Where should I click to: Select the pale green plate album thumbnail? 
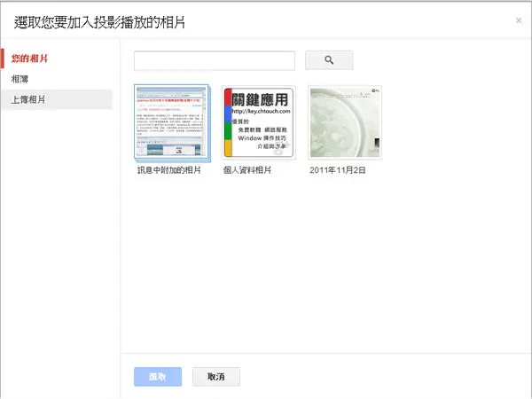pos(345,122)
